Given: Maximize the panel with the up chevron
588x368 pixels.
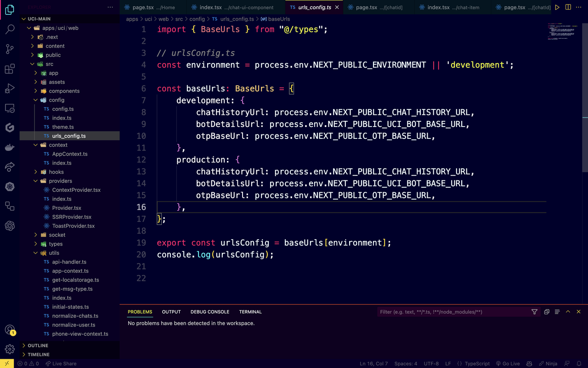Looking at the screenshot, I should click(568, 312).
